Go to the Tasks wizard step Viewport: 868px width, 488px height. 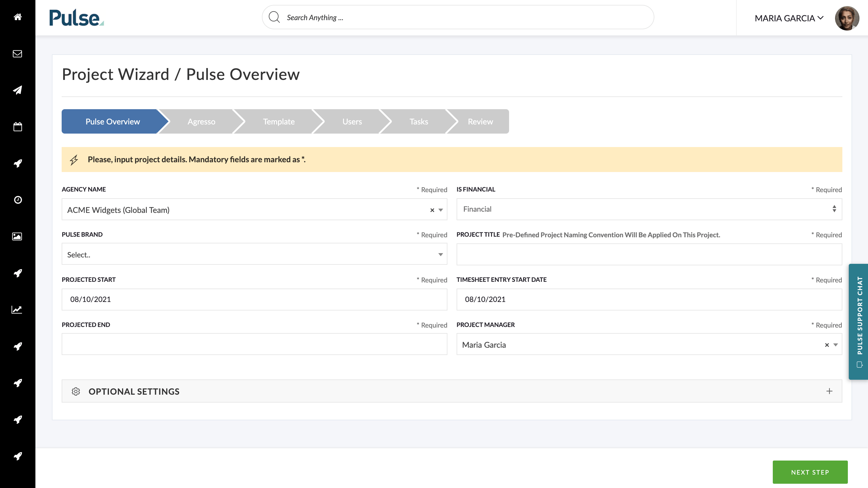point(418,122)
